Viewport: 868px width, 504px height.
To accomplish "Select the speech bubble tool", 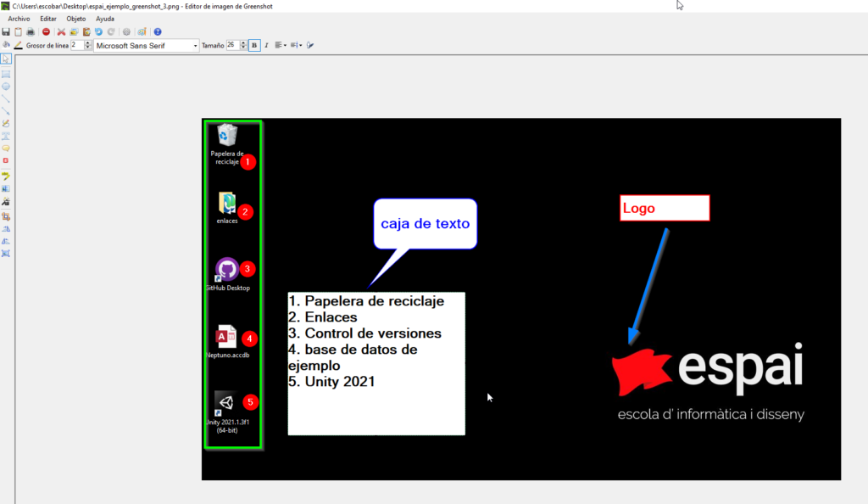I will pos(6,148).
